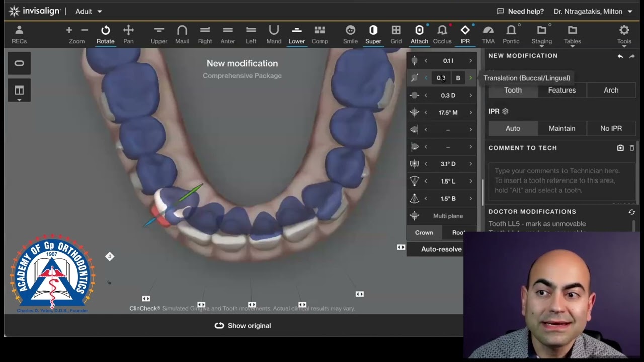Screen dimensions: 644x362
Task: Decrease the buccal/lingual translation value
Action: (x=426, y=78)
